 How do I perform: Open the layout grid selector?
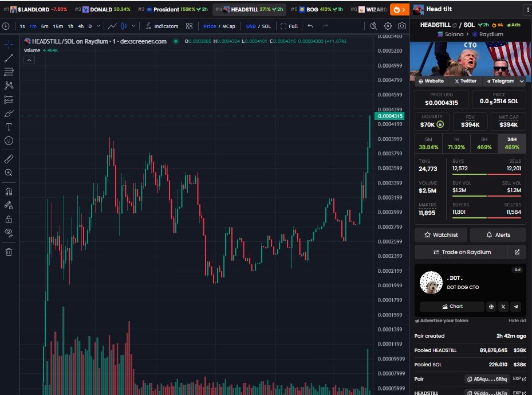(x=190, y=26)
